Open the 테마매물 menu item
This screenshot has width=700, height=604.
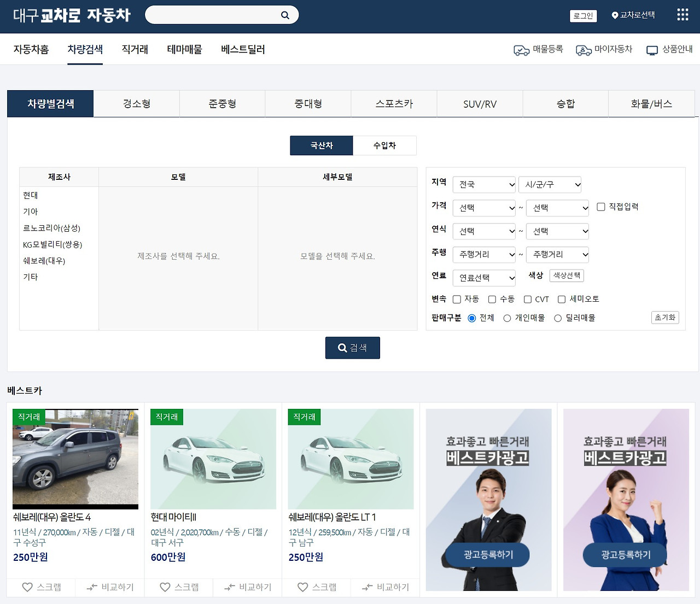(185, 49)
